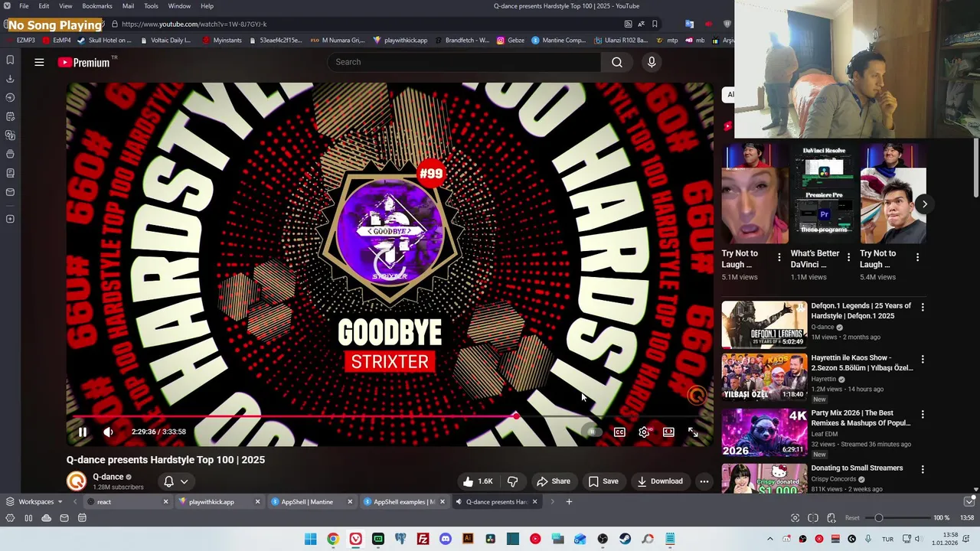Show next videos with the Shorts shelf arrow

point(924,204)
